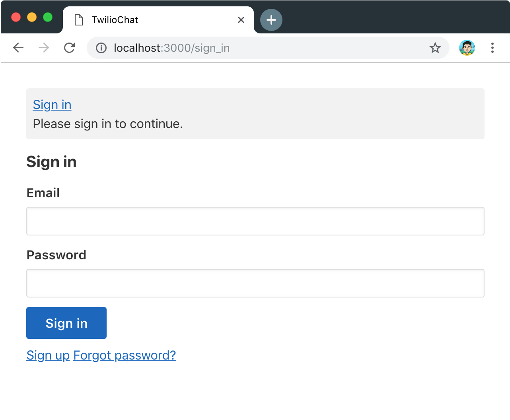Image resolution: width=510 pixels, height=420 pixels.
Task: Click the green maximize window button
Action: [x=48, y=17]
